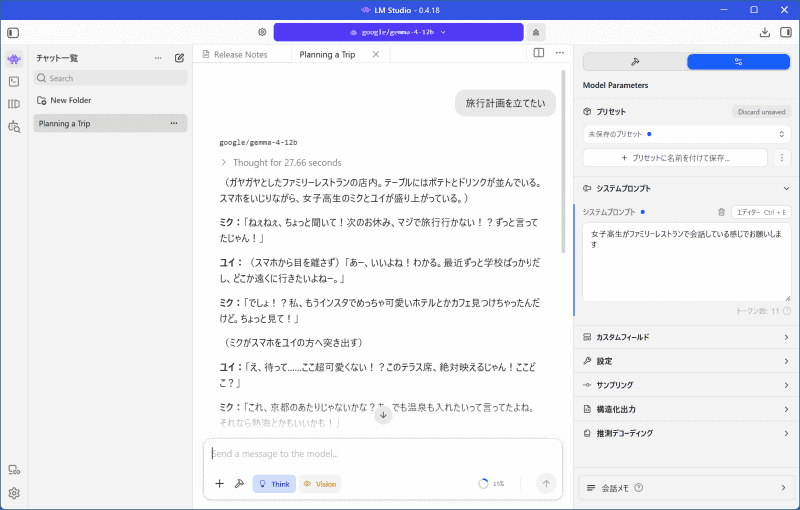Open Planning a Trip chat options ellipsis

174,123
